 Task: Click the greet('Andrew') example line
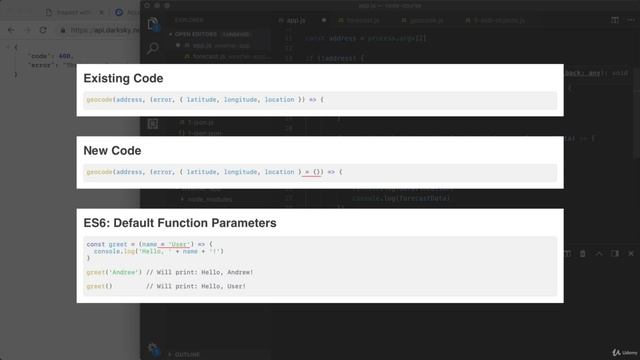pos(169,272)
